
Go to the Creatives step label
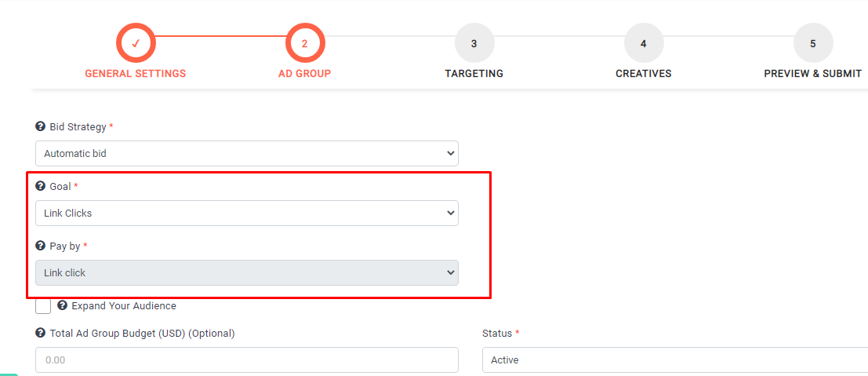(643, 74)
